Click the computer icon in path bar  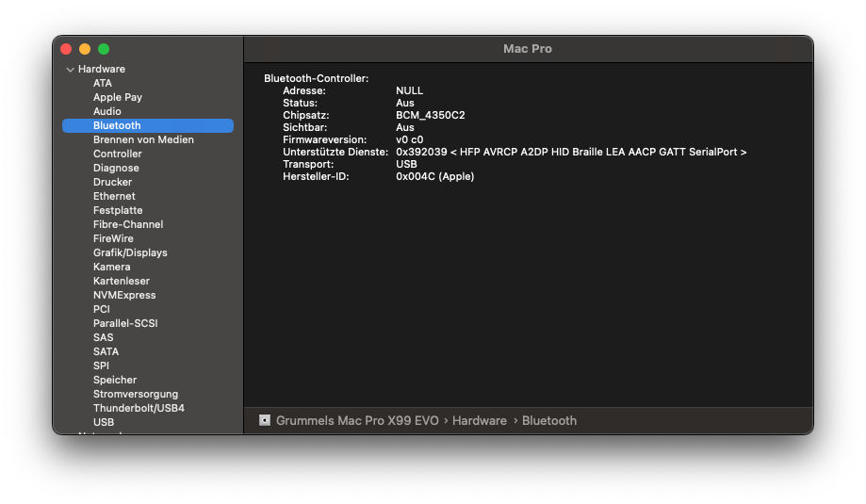[x=265, y=420]
